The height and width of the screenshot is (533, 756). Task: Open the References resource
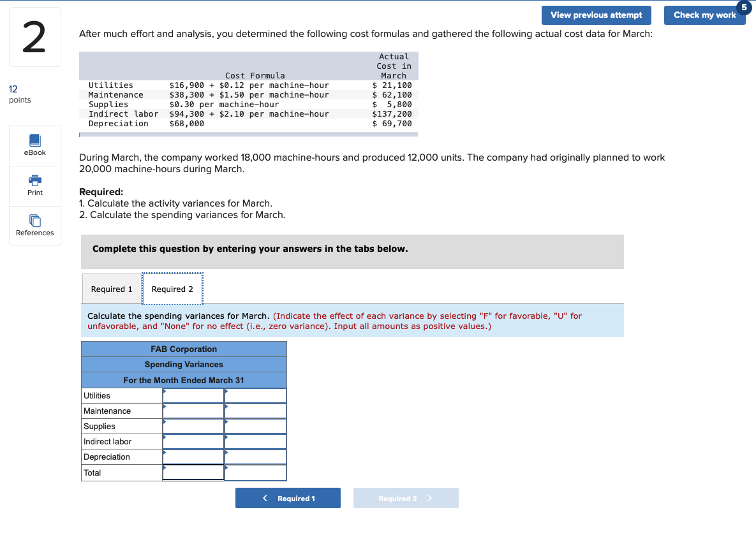(x=34, y=226)
